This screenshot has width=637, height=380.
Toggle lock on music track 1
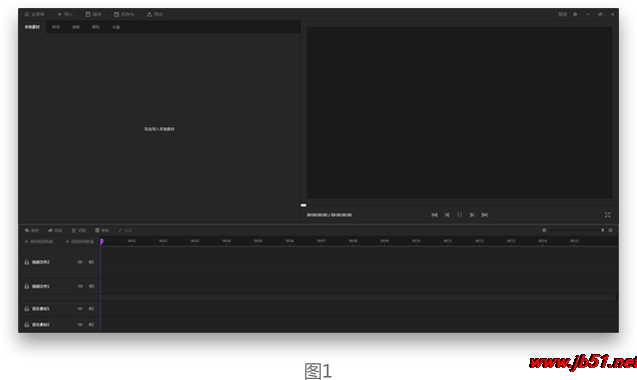(26, 309)
